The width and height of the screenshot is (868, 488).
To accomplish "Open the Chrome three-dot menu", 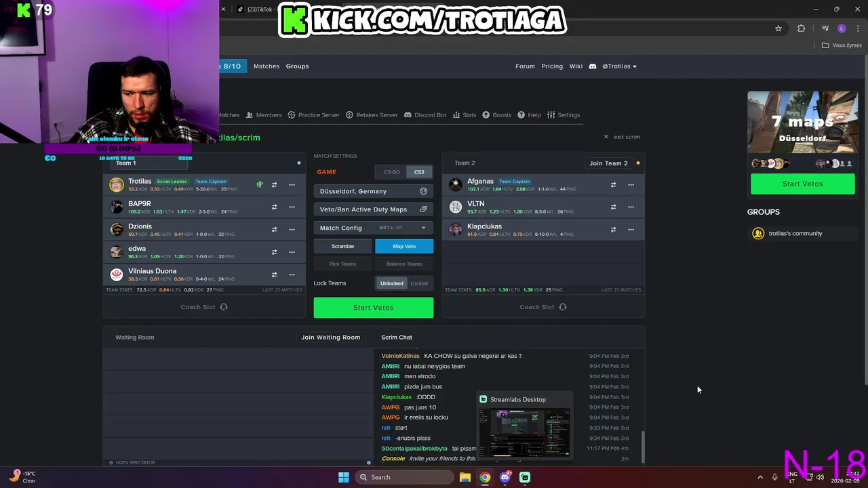I will [857, 28].
